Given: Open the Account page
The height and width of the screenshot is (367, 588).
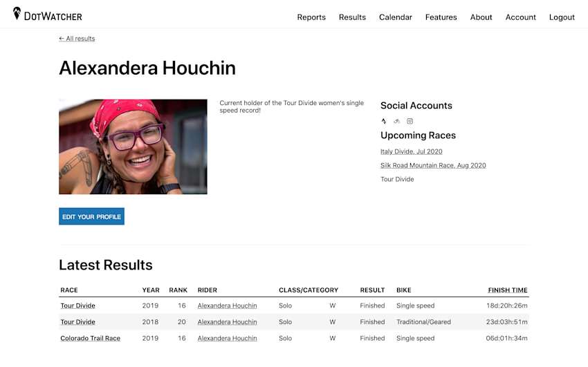Looking at the screenshot, I should [520, 17].
